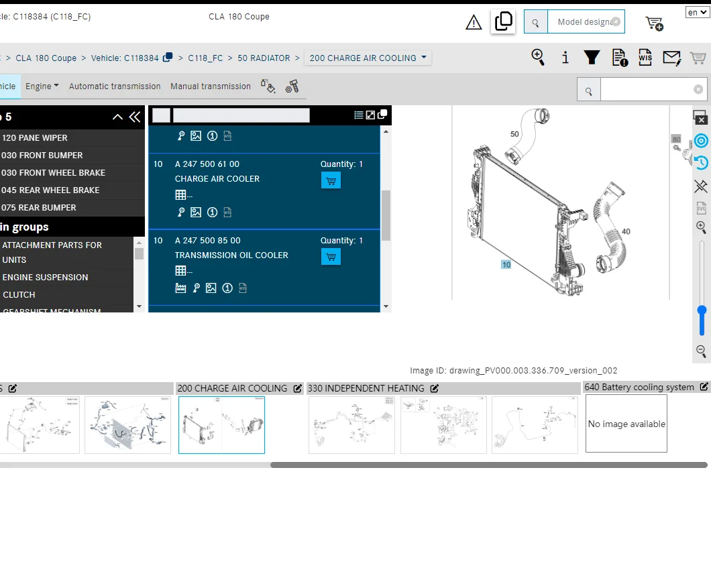Collapse the sidebar with double left chevrons
This screenshot has height=588, width=711.
[135, 117]
